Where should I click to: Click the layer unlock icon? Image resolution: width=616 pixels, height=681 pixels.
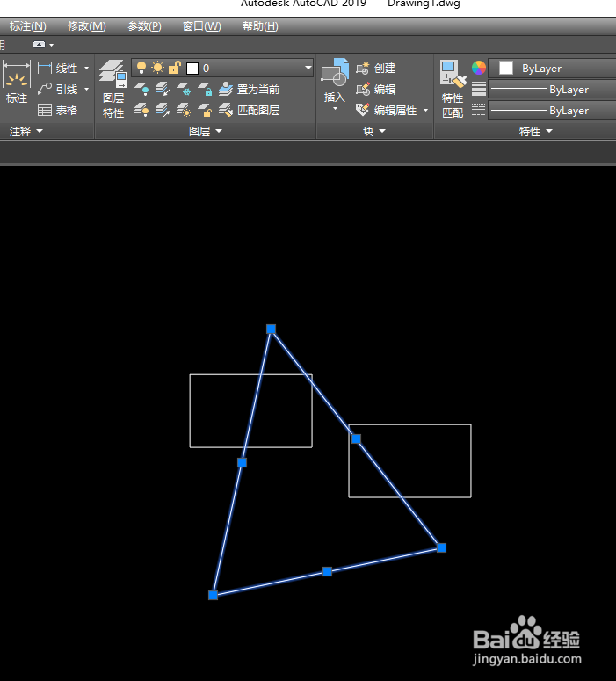pos(205,111)
